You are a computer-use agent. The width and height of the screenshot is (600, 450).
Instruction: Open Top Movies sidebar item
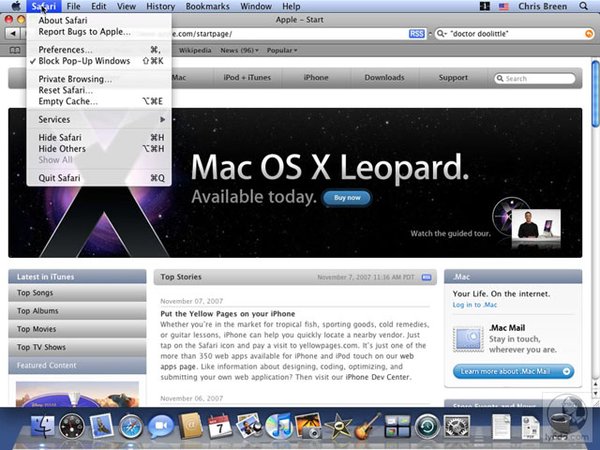(x=77, y=329)
